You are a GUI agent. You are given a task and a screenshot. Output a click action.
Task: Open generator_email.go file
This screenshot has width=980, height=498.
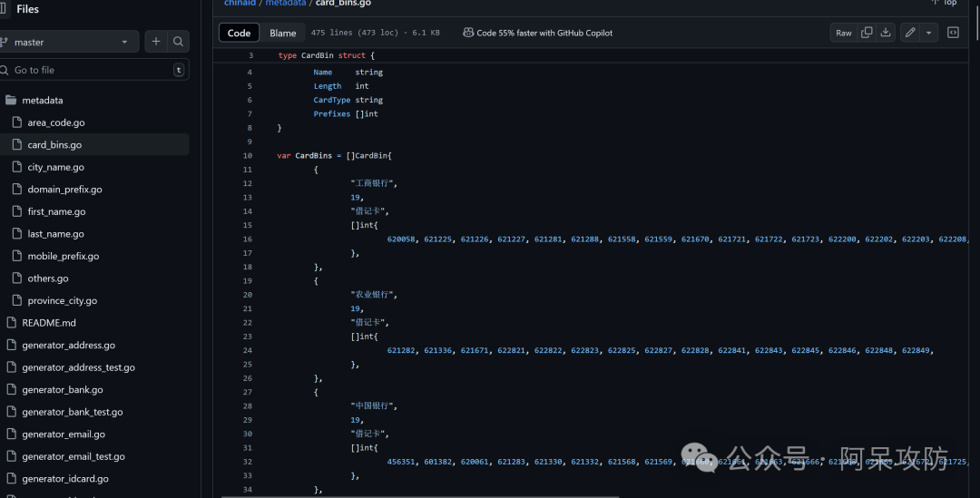click(x=64, y=435)
